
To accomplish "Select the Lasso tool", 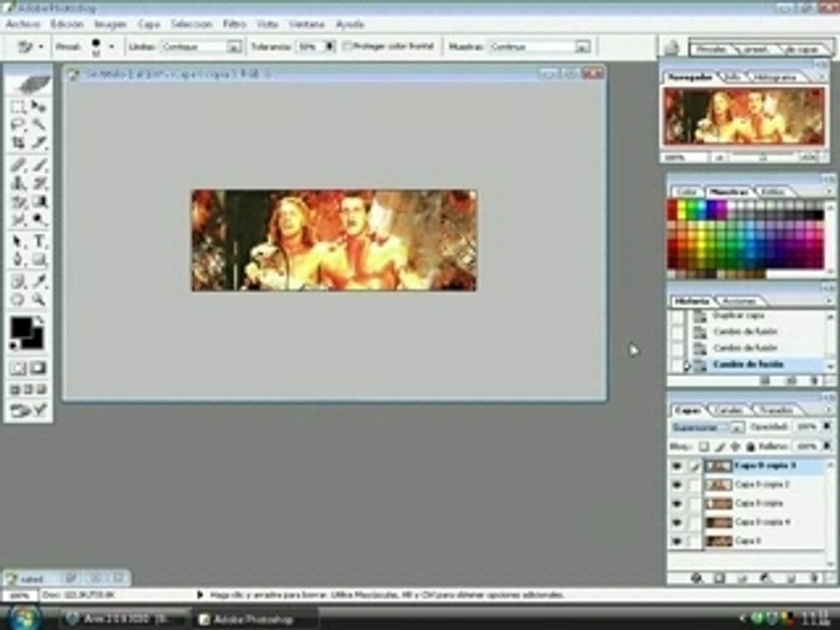I will click(x=17, y=125).
